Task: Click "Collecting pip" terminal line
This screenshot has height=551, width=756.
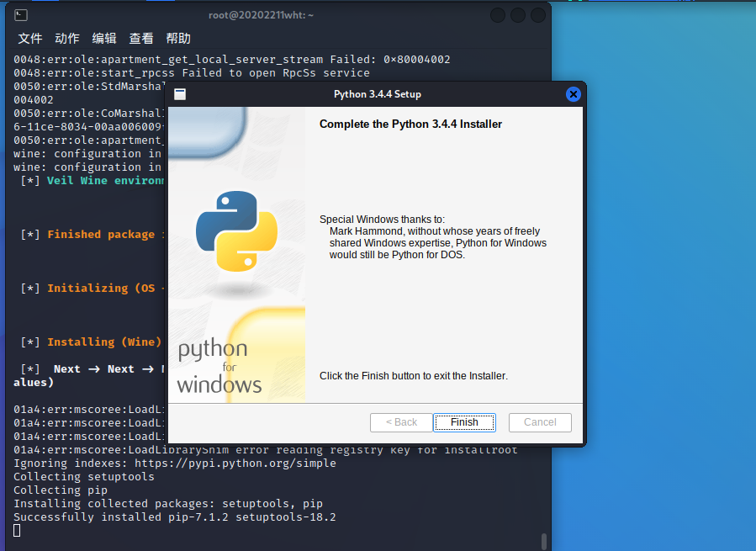Action: coord(61,490)
